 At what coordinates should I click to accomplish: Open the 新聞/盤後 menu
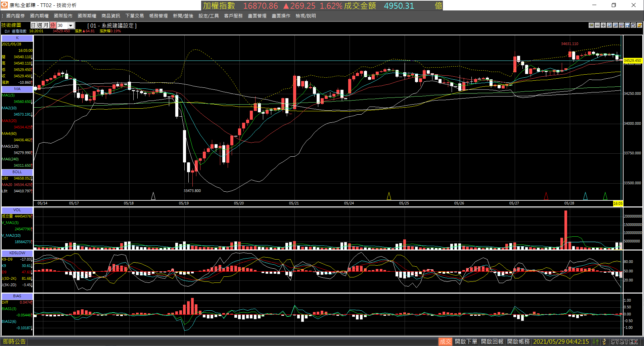pos(183,16)
